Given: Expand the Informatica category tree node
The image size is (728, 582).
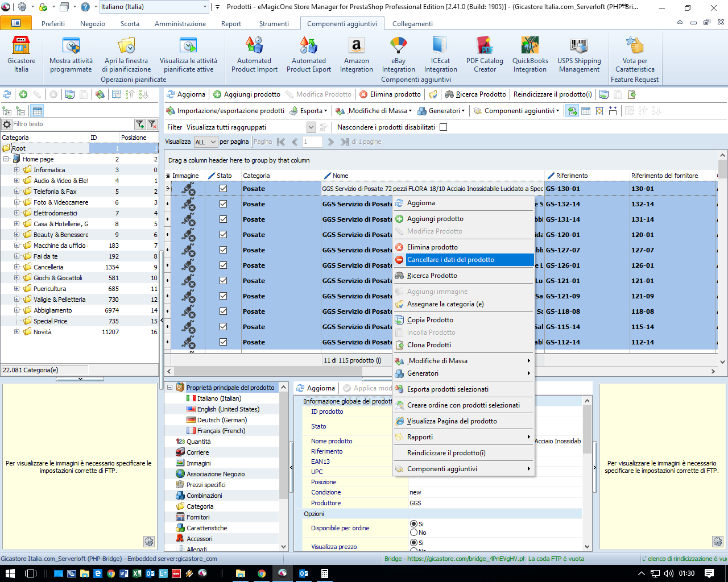Looking at the screenshot, I should [x=17, y=170].
